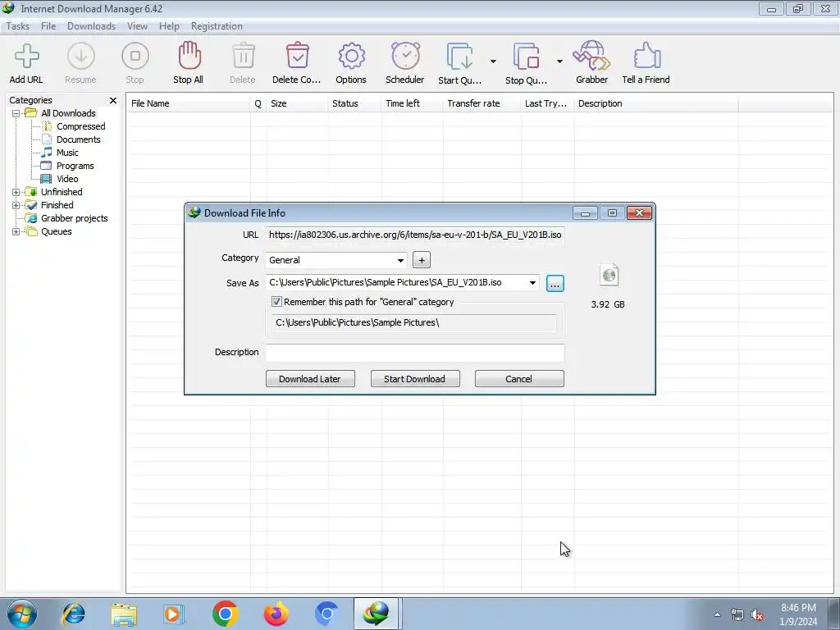Image resolution: width=840 pixels, height=630 pixels.
Task: Open Windows Explorer folder in taskbar
Action: point(124,614)
